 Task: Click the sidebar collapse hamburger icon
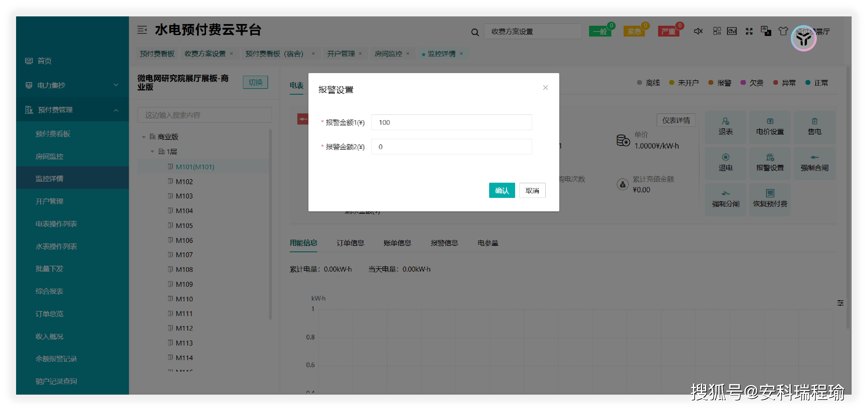[142, 30]
